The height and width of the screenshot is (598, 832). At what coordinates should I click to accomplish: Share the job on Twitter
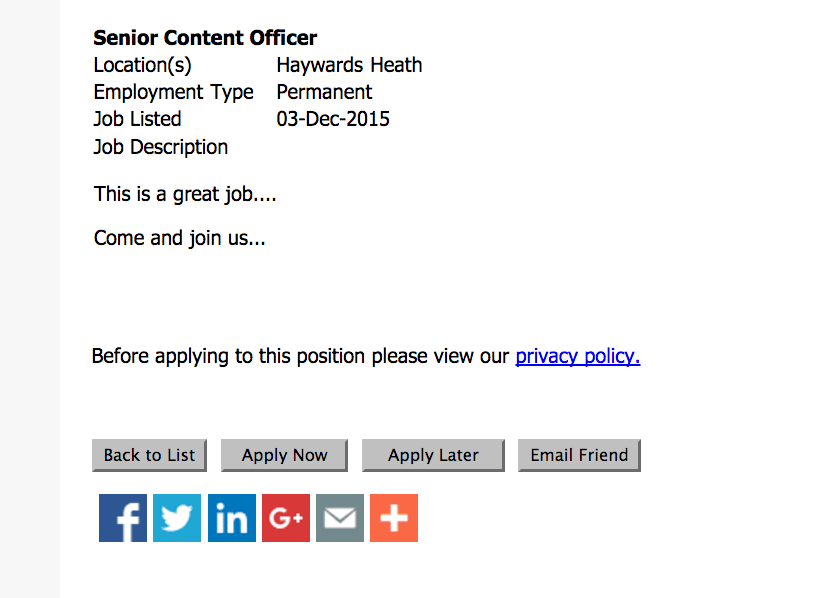(177, 518)
